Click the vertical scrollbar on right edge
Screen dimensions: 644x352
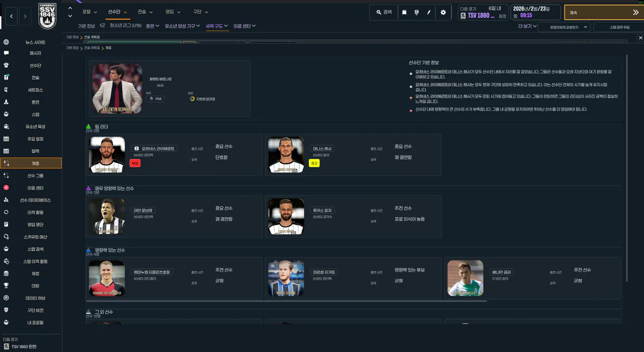(626, 168)
